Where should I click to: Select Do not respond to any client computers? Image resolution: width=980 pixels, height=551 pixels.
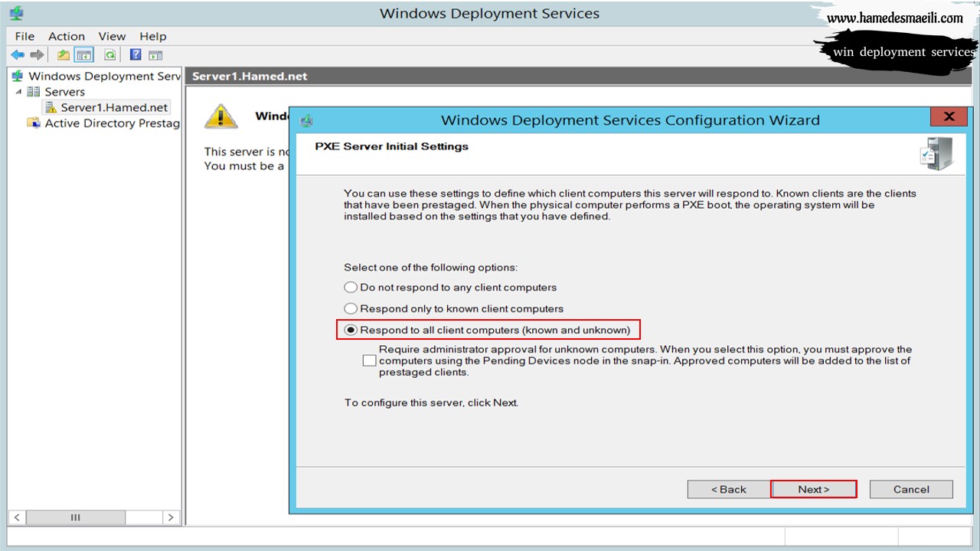(x=450, y=288)
